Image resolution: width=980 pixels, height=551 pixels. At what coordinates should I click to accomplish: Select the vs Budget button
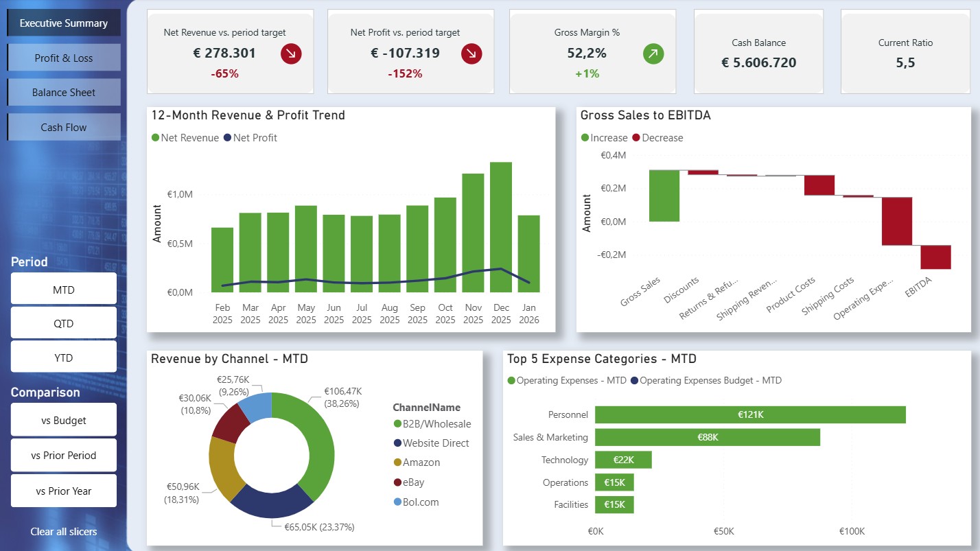tap(63, 419)
